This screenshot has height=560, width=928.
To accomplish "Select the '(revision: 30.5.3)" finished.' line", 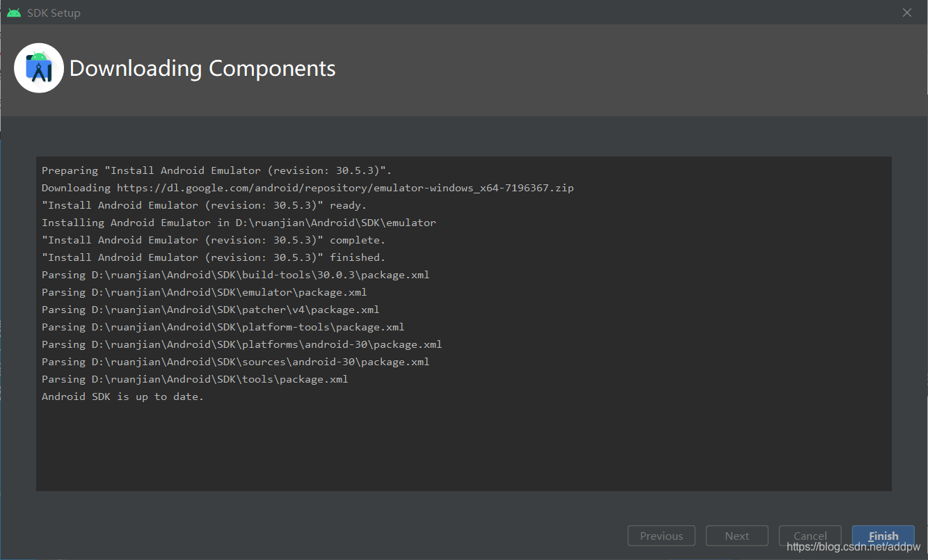I will pyautogui.click(x=214, y=257).
